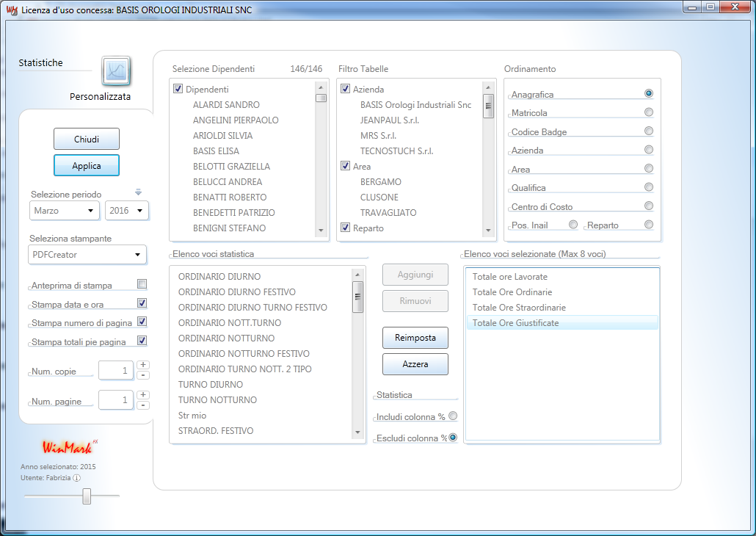Choose Centro di Costo ordering
This screenshot has width=756, height=536.
(x=649, y=206)
